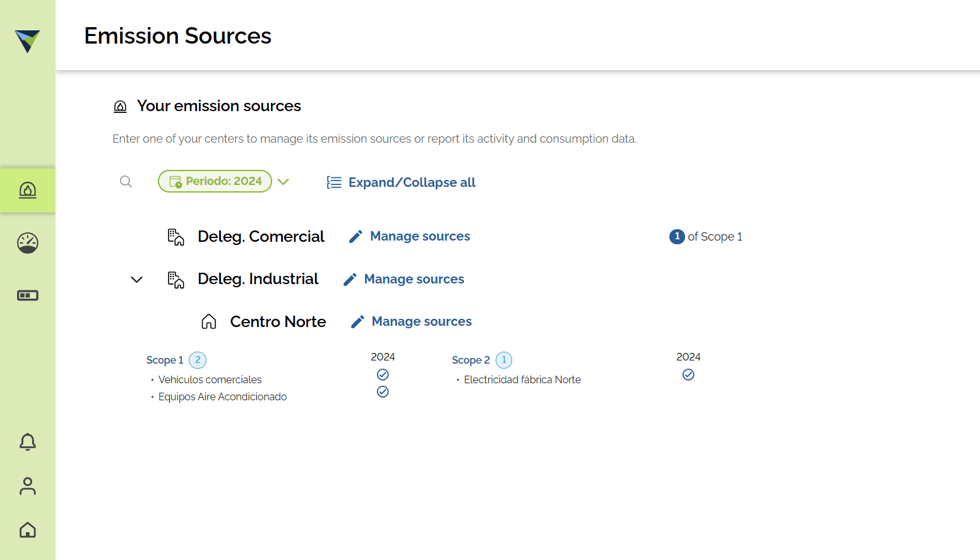Click Equipos Aire Acondicionado source
Viewport: 980px width, 560px height.
[222, 396]
